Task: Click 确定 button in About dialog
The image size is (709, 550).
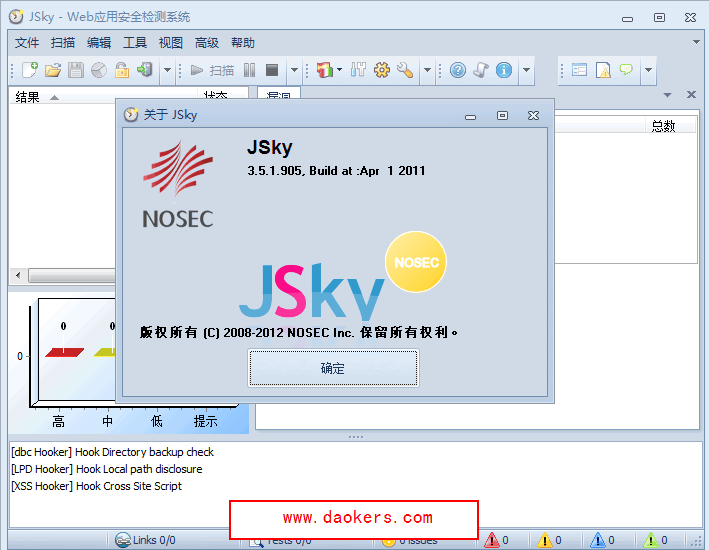Action: tap(333, 368)
